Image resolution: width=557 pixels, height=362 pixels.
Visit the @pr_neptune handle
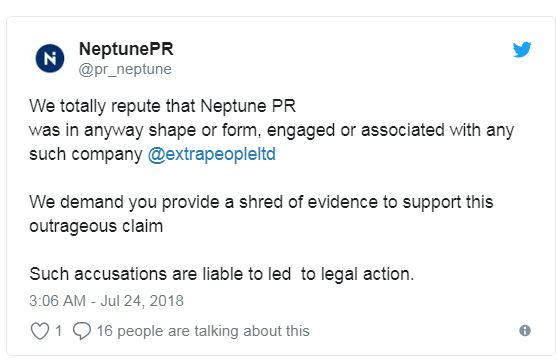125,69
